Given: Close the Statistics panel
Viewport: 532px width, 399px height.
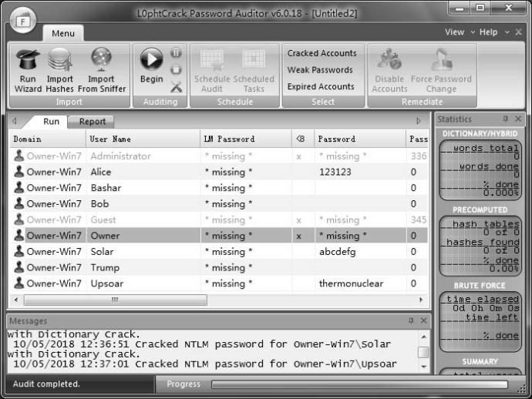Looking at the screenshot, I should pos(518,119).
